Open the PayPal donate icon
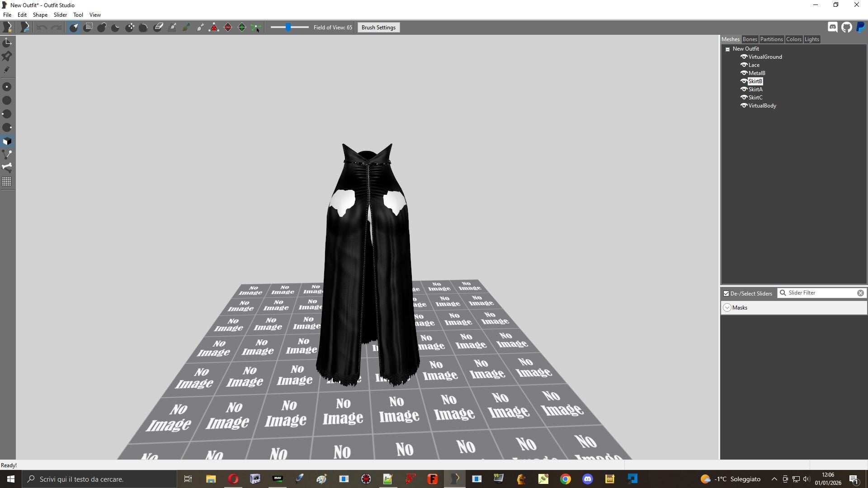The image size is (868, 488). pos(861,27)
